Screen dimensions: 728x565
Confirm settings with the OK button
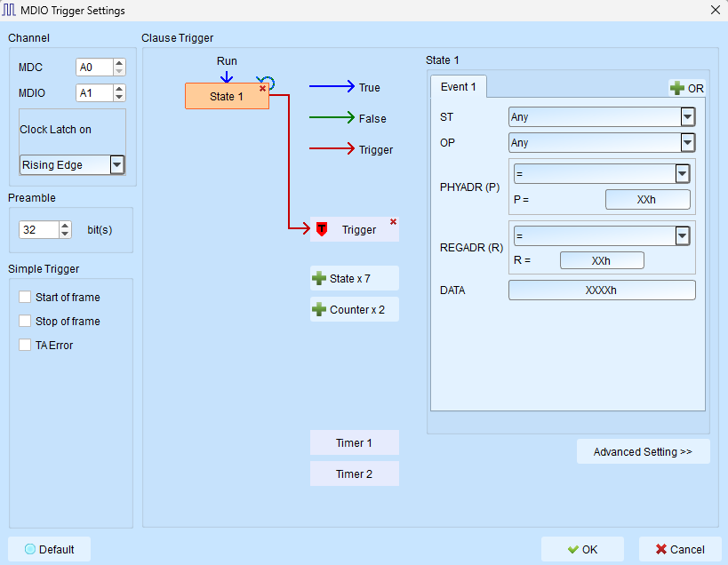coord(582,549)
